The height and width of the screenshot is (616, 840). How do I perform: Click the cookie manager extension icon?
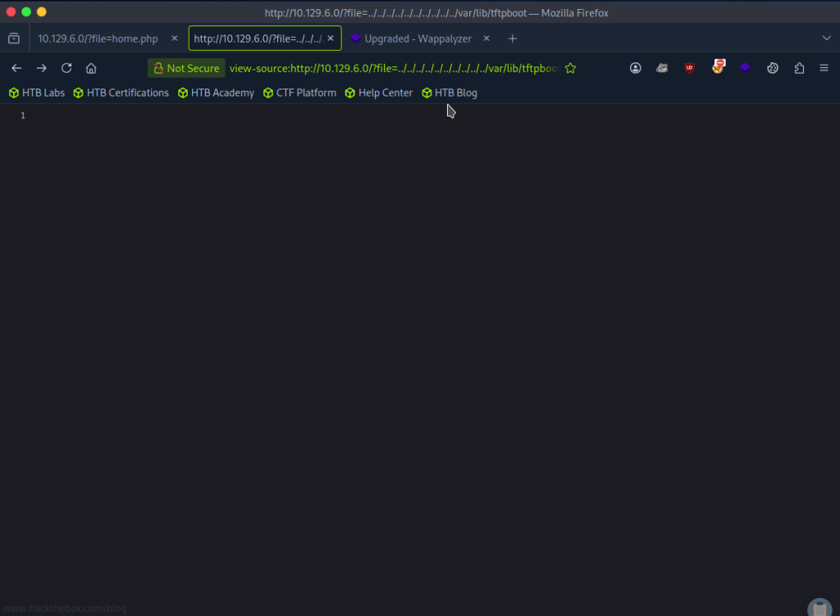pyautogui.click(x=772, y=68)
